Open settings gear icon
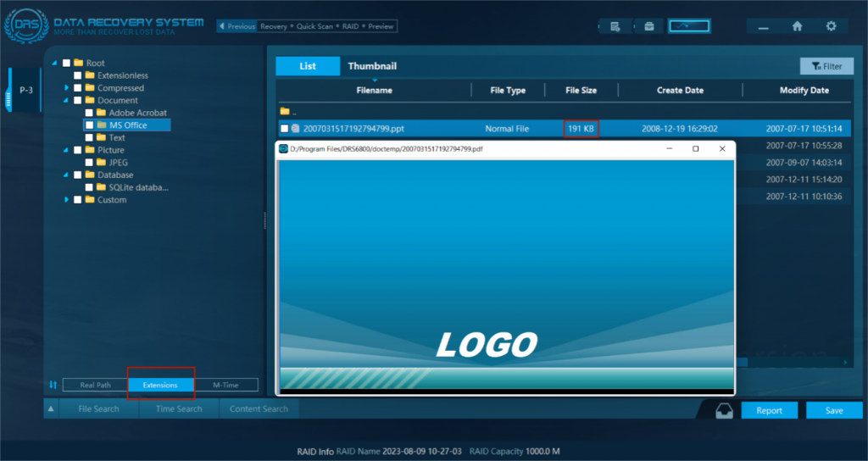868x461 pixels. 831,26
